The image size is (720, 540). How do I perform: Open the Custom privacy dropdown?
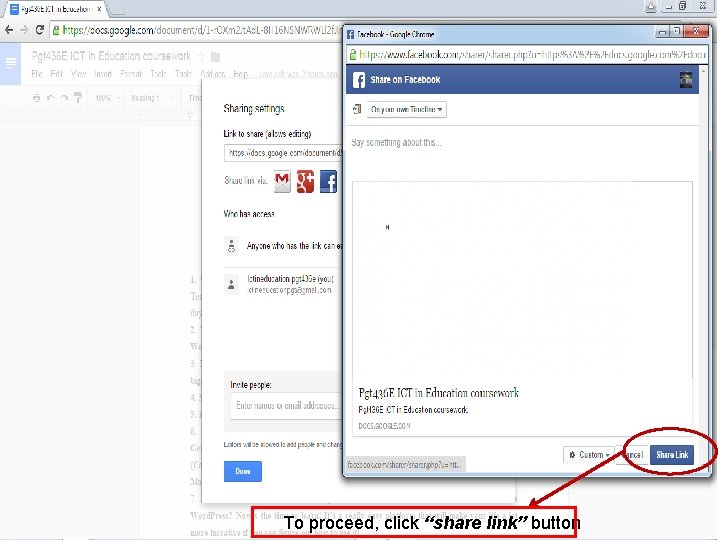click(589, 455)
